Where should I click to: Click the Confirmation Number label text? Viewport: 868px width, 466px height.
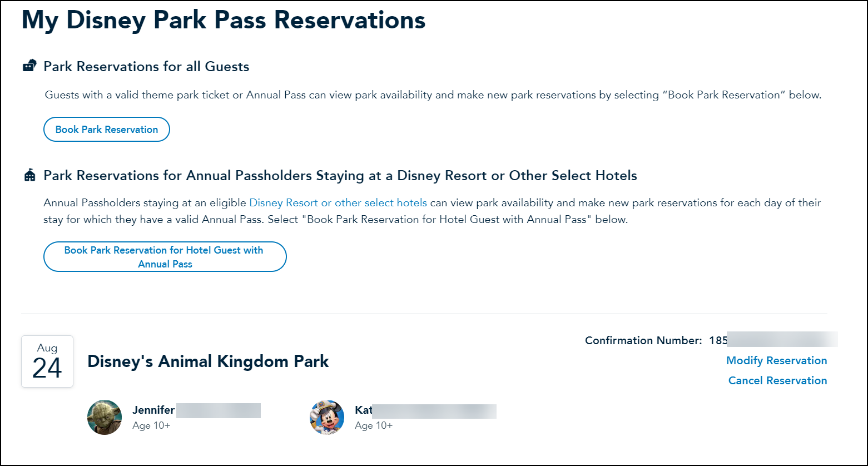point(643,340)
